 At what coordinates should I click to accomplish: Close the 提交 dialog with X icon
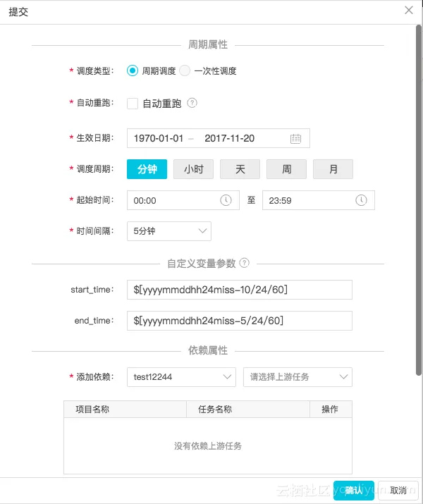click(409, 10)
